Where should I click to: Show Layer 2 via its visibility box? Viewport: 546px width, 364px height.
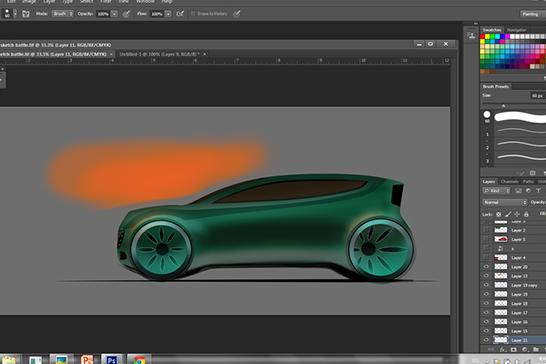click(486, 230)
